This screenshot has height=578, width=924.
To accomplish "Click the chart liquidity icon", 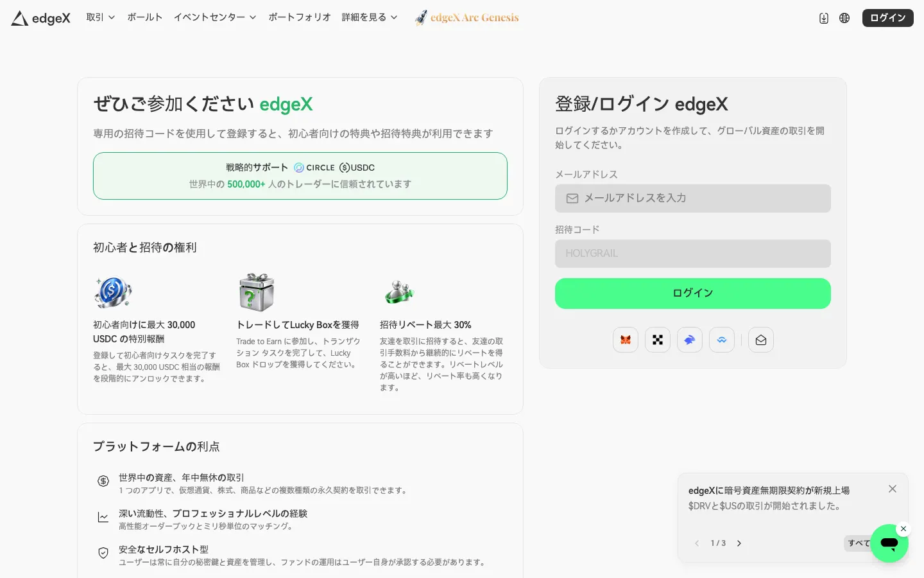I will tap(103, 517).
